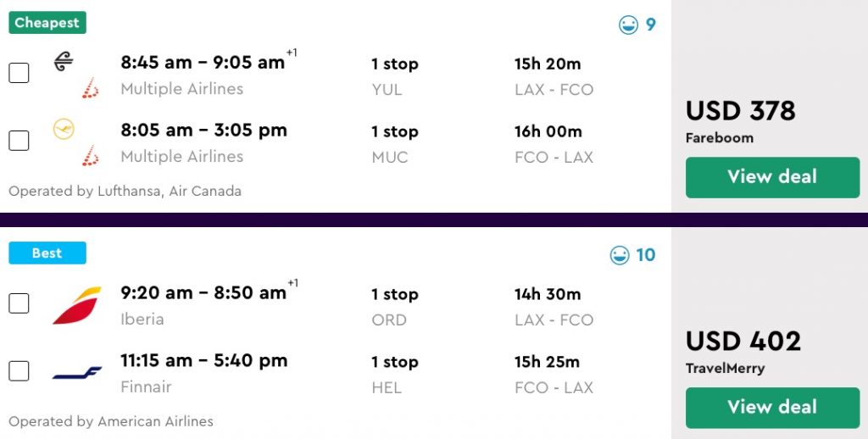This screenshot has width=868, height=439.
Task: Click the Air New Zealand airline logo
Action: tap(64, 61)
